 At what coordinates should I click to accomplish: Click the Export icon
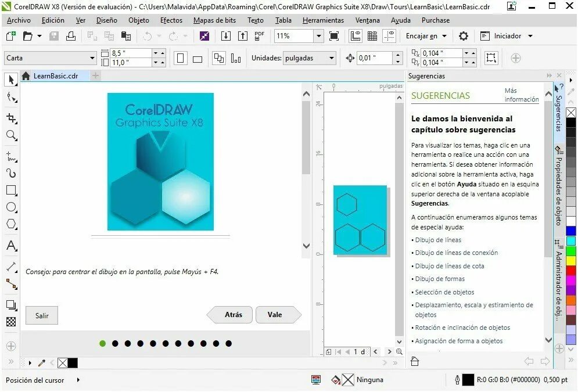(x=243, y=36)
